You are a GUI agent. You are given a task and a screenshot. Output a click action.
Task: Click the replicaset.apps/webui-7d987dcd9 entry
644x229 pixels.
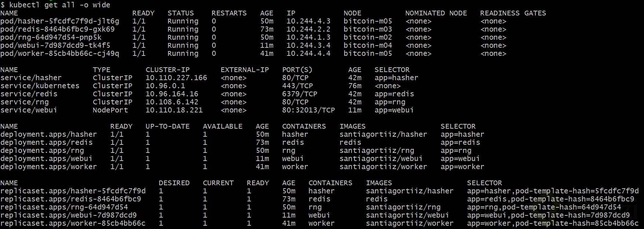coord(68,215)
